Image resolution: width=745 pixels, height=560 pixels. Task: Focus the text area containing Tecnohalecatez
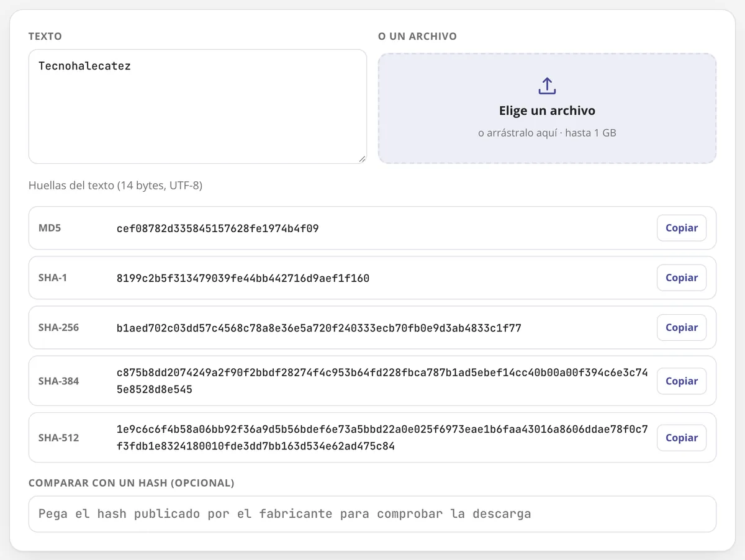point(197,107)
